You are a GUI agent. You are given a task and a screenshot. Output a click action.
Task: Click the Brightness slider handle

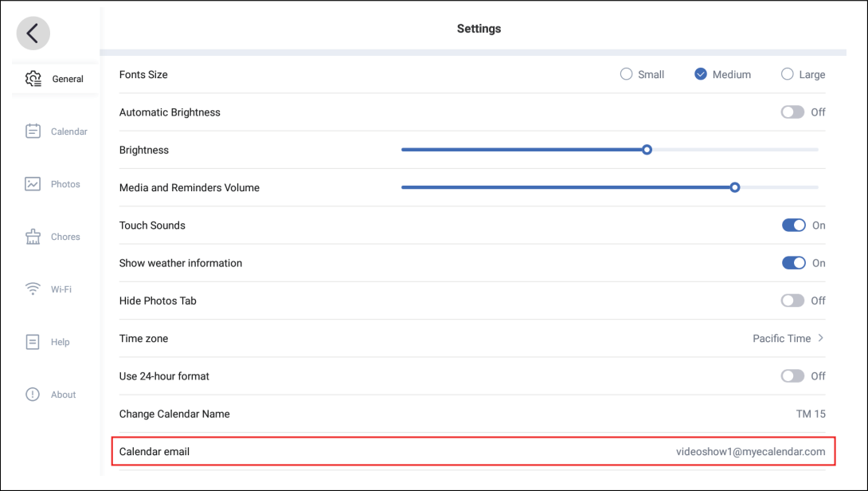[x=647, y=150]
